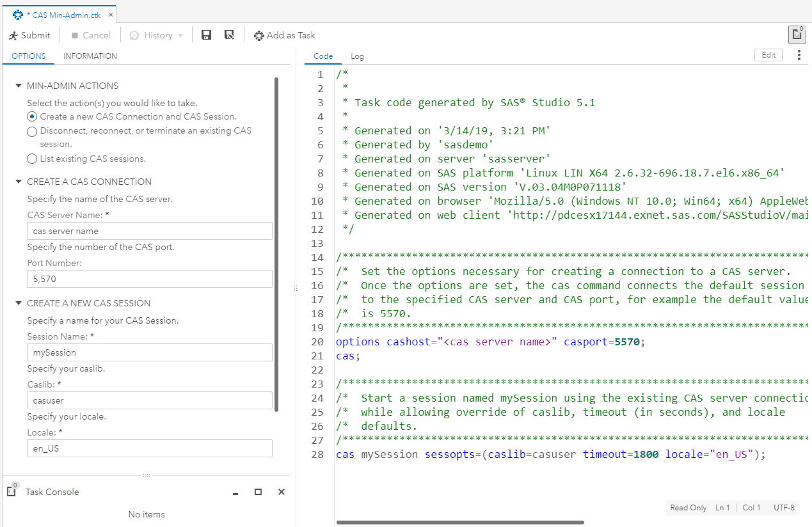812x527 pixels.
Task: Click the Submit running-man icon
Action: [13, 36]
